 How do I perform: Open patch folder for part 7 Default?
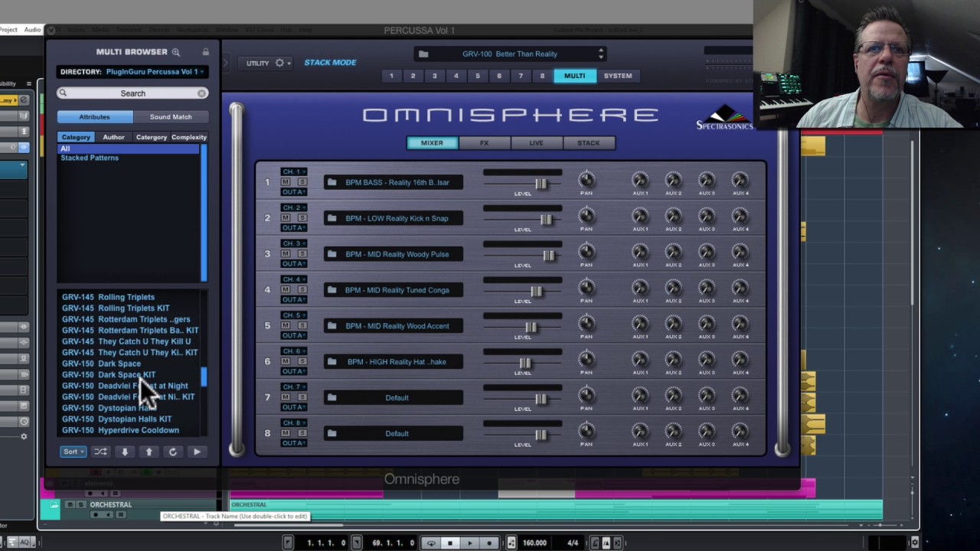click(x=332, y=398)
